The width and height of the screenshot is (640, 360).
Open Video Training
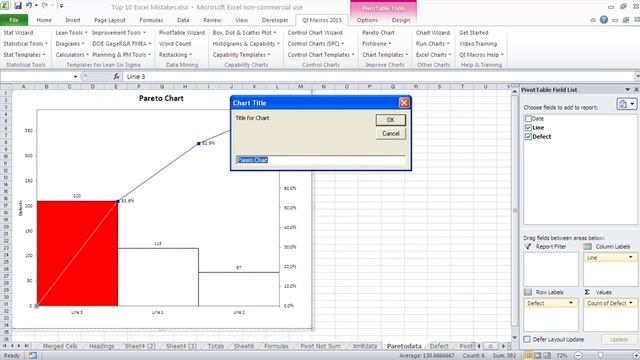tap(478, 44)
